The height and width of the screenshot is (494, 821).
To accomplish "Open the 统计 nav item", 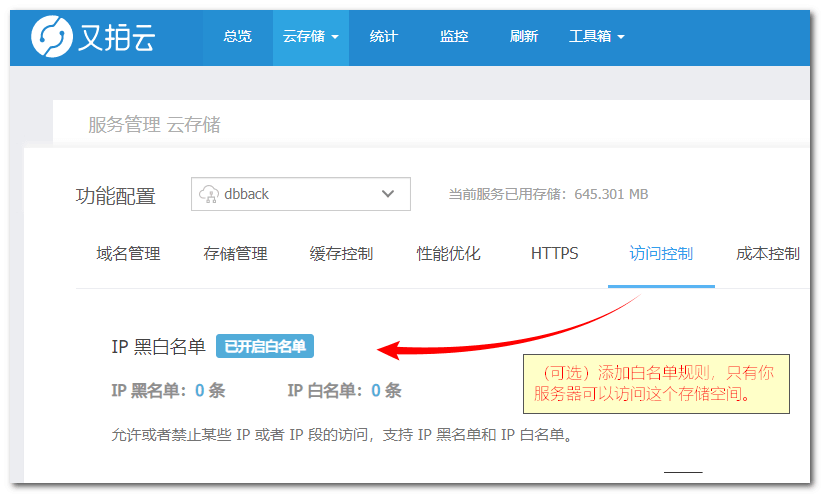I will tap(384, 36).
